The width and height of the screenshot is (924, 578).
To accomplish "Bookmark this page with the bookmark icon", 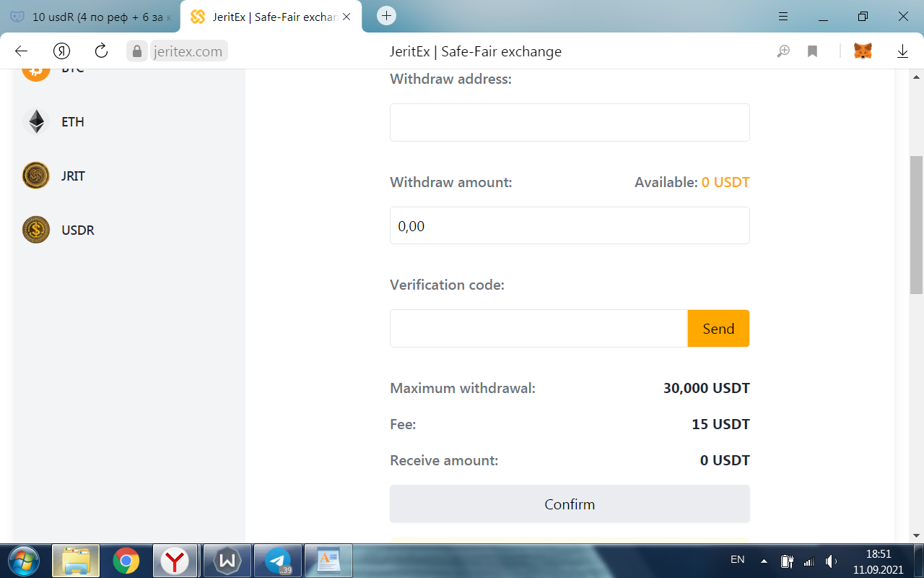I will point(812,51).
